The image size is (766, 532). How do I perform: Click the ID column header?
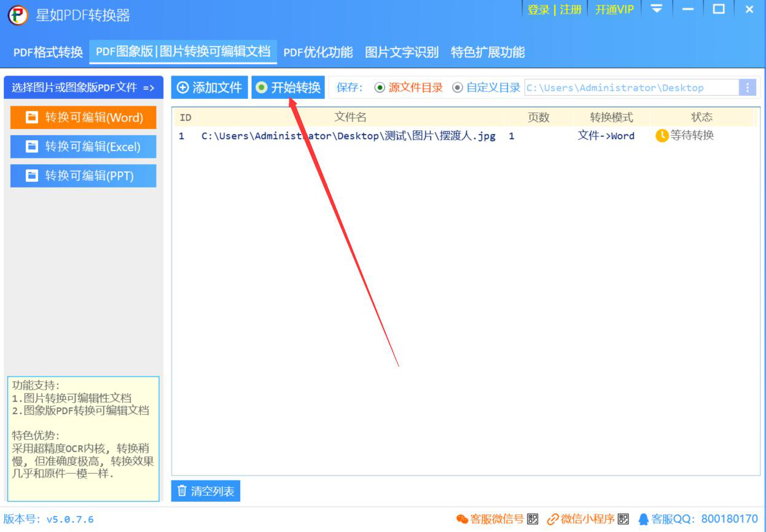(x=186, y=117)
